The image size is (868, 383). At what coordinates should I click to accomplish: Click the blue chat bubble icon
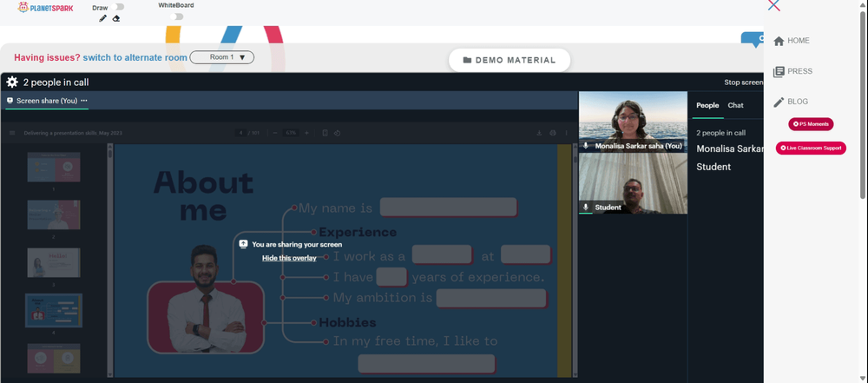[x=753, y=39]
